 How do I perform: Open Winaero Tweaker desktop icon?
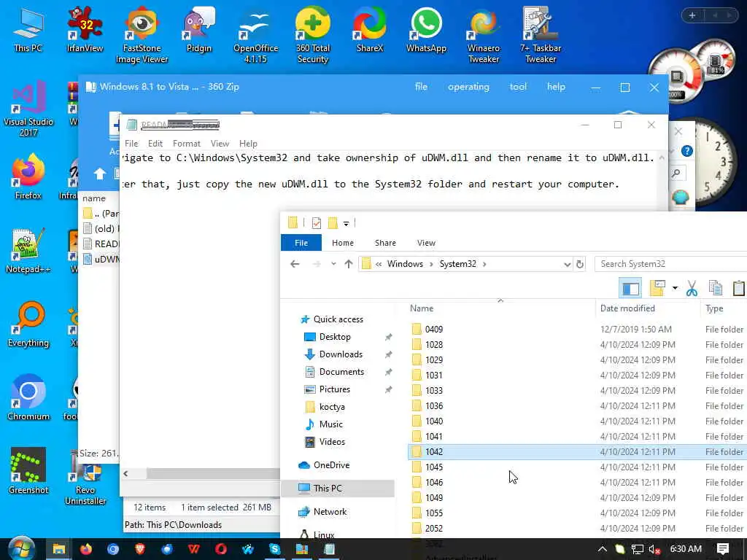tap(484, 36)
